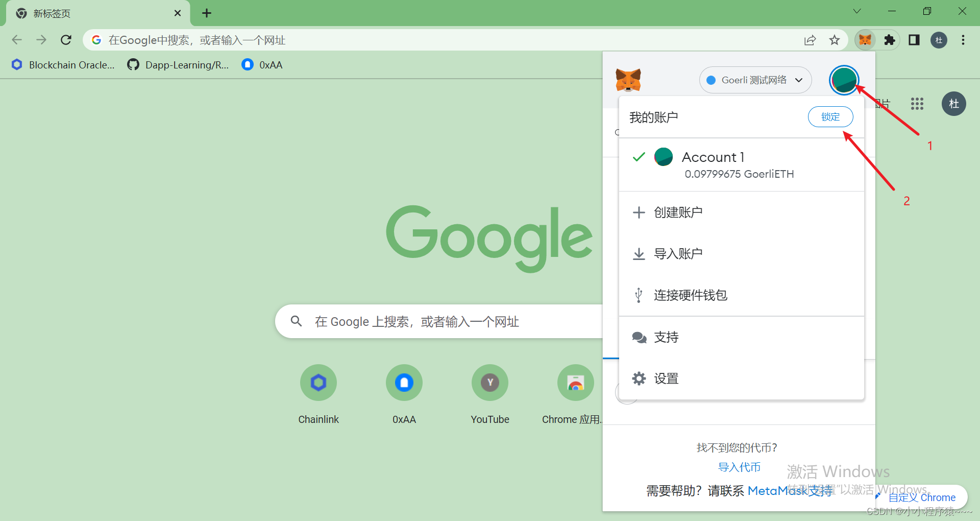Click the 锁定 button to lock MetaMask
This screenshot has width=980, height=521.
point(830,116)
